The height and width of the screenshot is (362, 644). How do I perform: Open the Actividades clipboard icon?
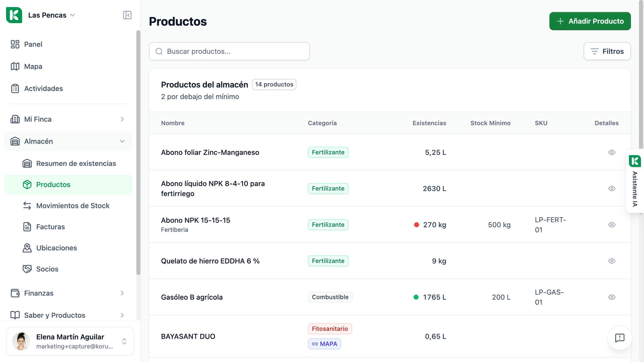(15, 88)
